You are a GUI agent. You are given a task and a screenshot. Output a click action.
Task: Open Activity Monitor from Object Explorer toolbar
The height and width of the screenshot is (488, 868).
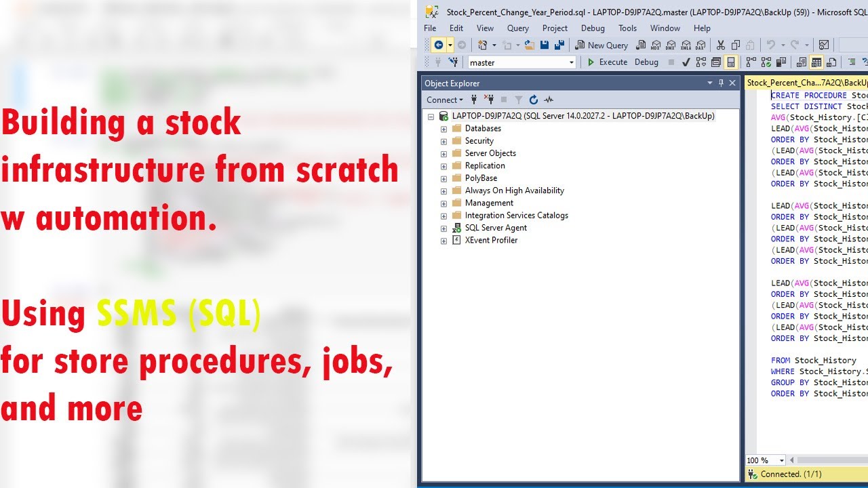point(549,100)
